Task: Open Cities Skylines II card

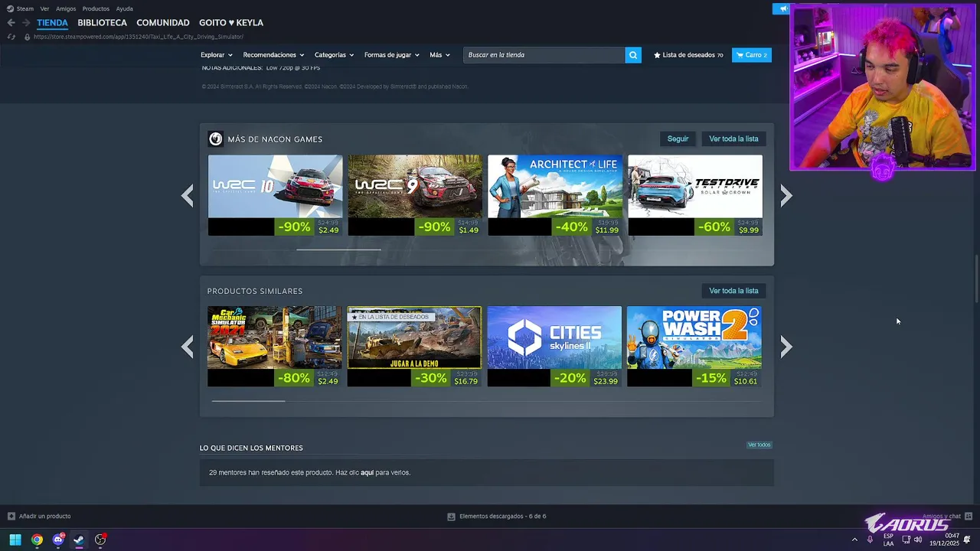Action: (554, 347)
